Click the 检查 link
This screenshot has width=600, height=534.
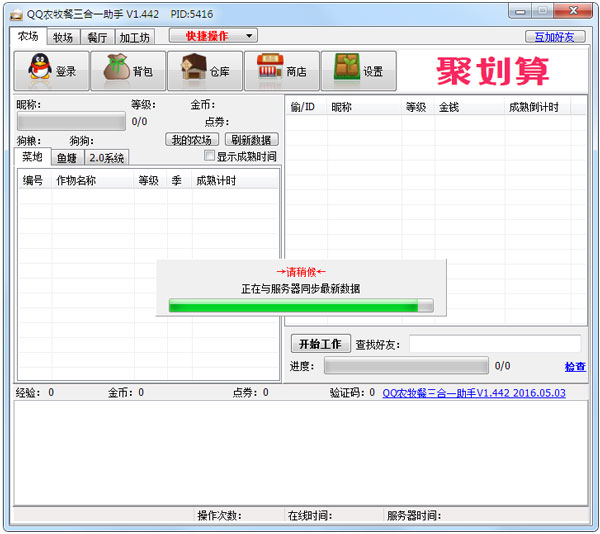[575, 366]
